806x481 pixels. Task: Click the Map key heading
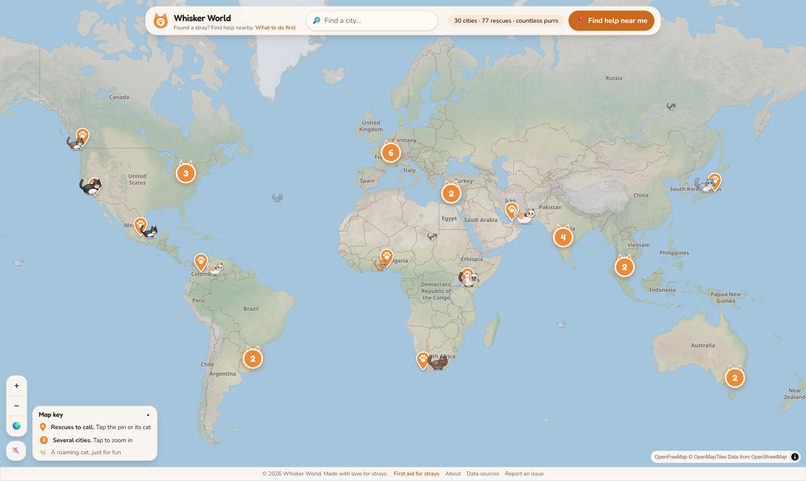51,415
